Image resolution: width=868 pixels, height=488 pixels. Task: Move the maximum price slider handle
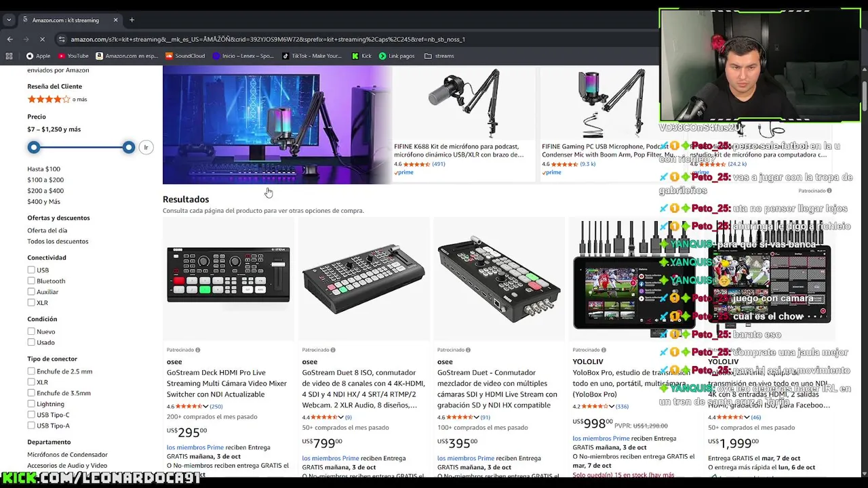(x=129, y=147)
